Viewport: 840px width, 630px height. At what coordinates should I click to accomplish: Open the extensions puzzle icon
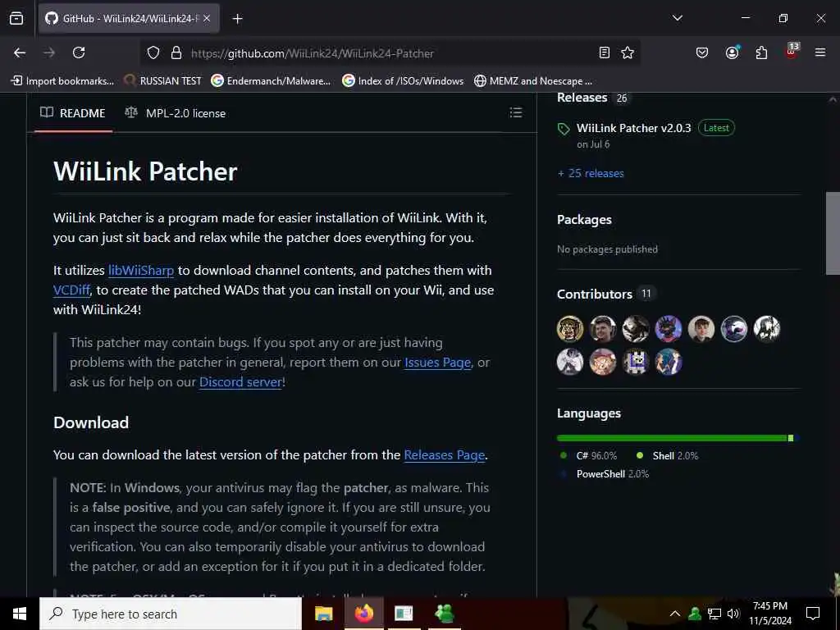(761, 52)
